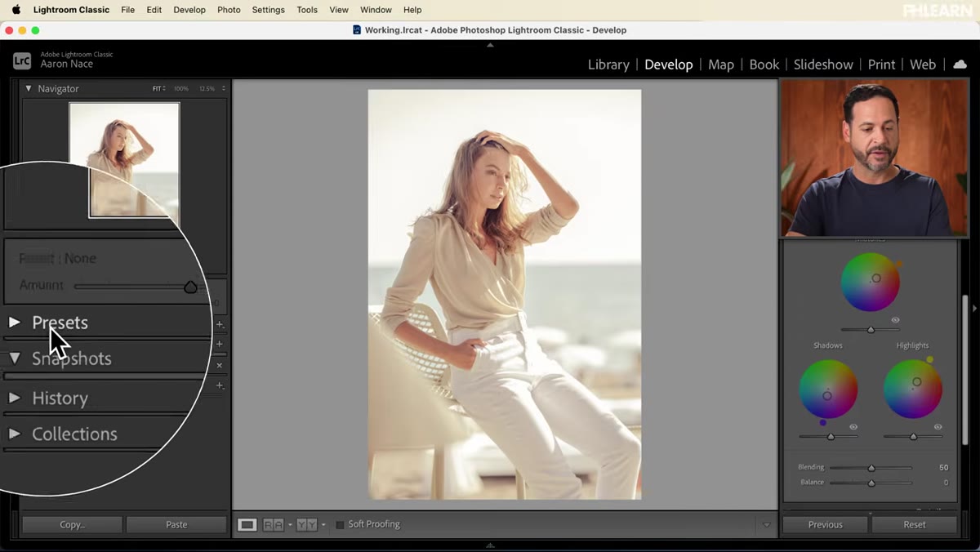
Task: Select the Y|Y before/after view icon
Action: [306, 524]
